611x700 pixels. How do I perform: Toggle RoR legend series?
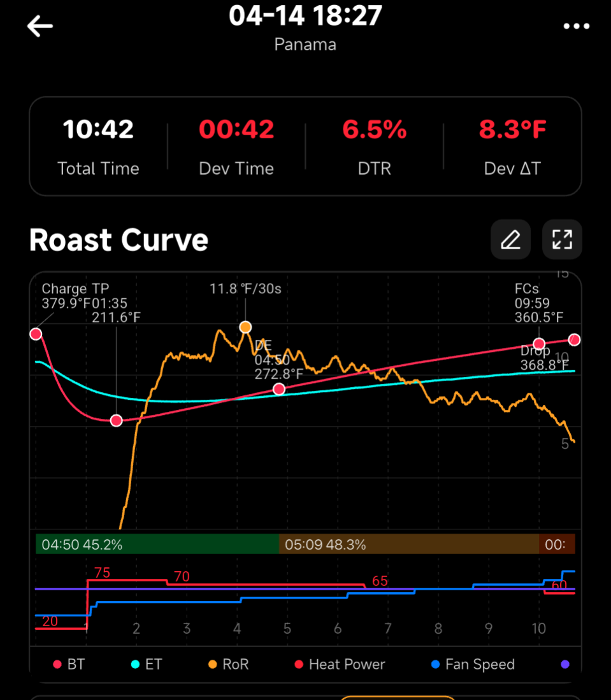pos(228,664)
